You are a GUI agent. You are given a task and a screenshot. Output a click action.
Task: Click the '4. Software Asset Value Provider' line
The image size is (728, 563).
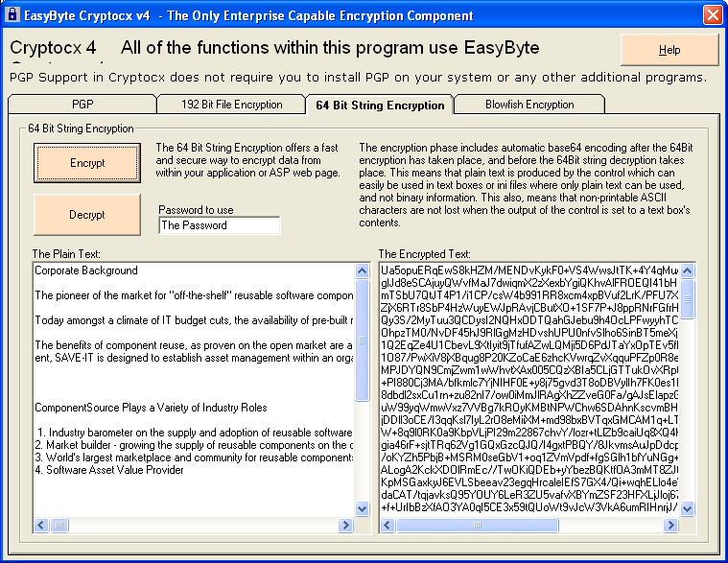click(109, 470)
